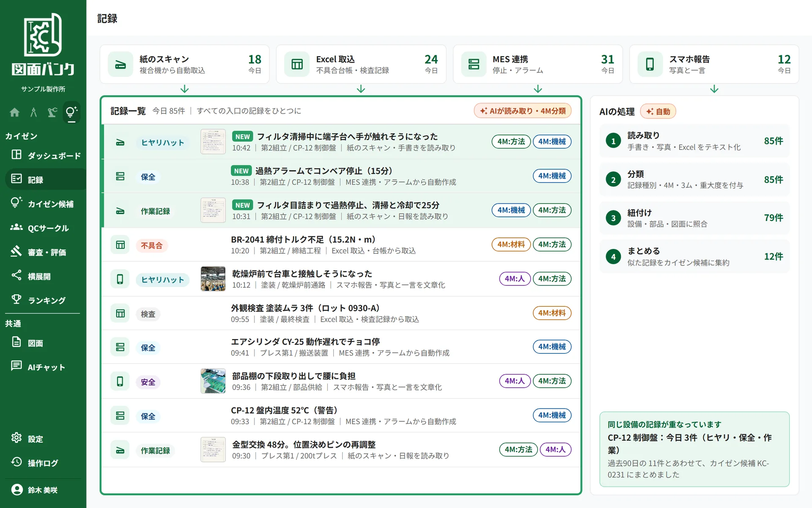Select the compass-style icon in sidebar
Viewport: 812px width, 508px height.
pos(33,112)
